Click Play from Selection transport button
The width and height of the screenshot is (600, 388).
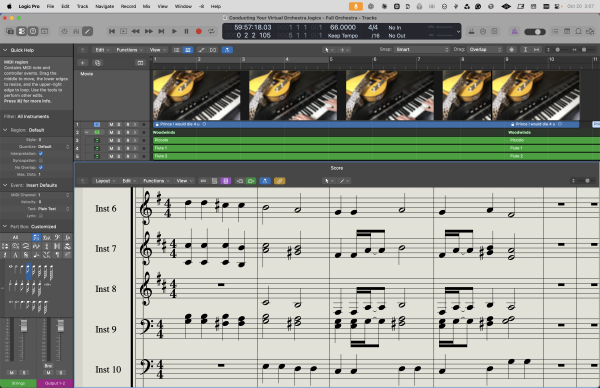(x=124, y=31)
